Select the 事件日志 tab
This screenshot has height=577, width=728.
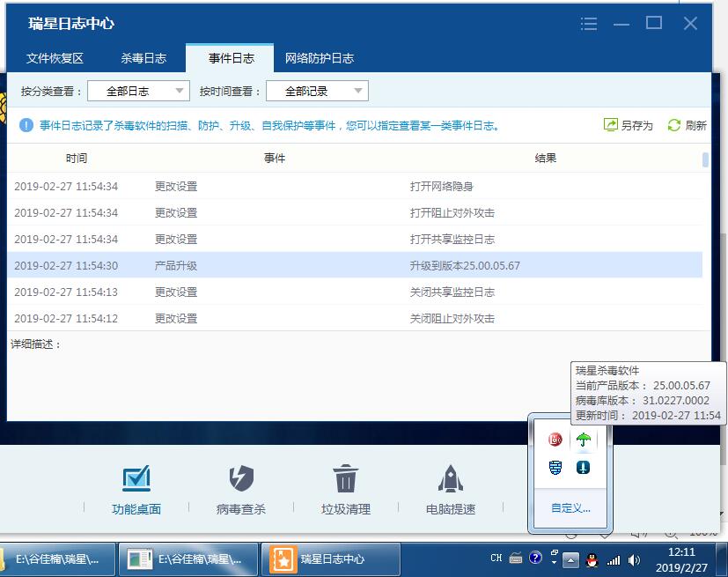coord(230,58)
